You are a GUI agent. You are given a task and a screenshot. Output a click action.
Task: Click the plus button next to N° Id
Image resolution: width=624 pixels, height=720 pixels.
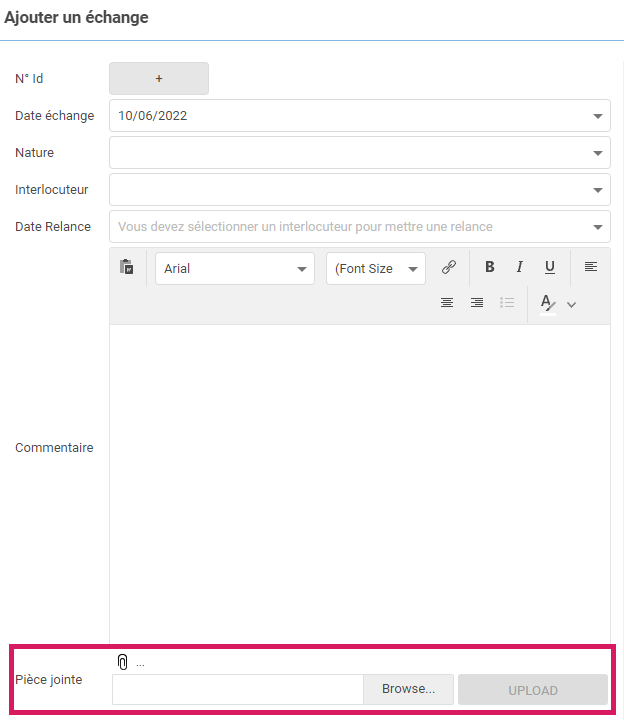(159, 78)
